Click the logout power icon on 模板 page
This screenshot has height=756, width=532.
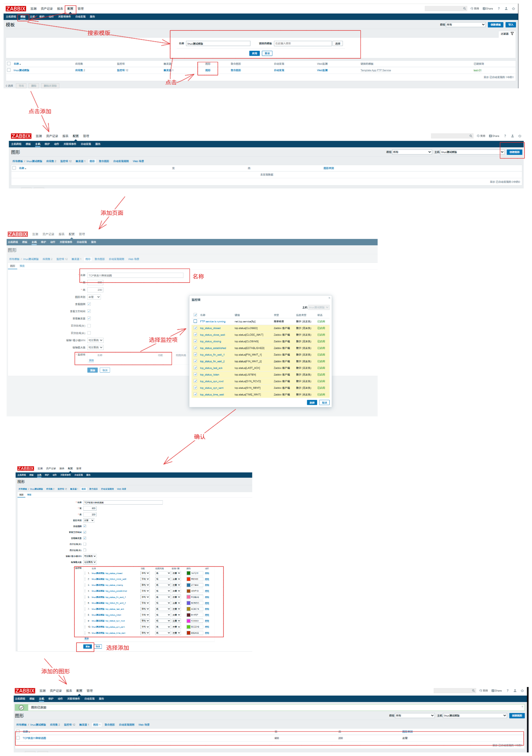[x=513, y=9]
